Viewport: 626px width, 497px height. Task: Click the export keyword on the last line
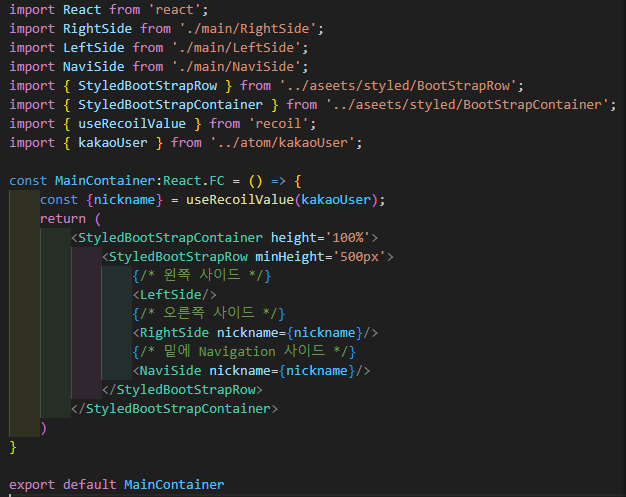coord(32,485)
